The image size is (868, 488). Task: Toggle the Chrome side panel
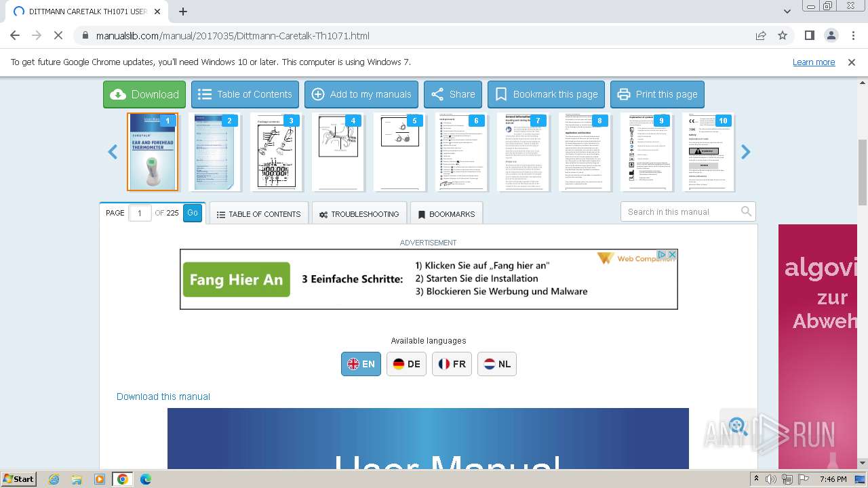tap(810, 35)
